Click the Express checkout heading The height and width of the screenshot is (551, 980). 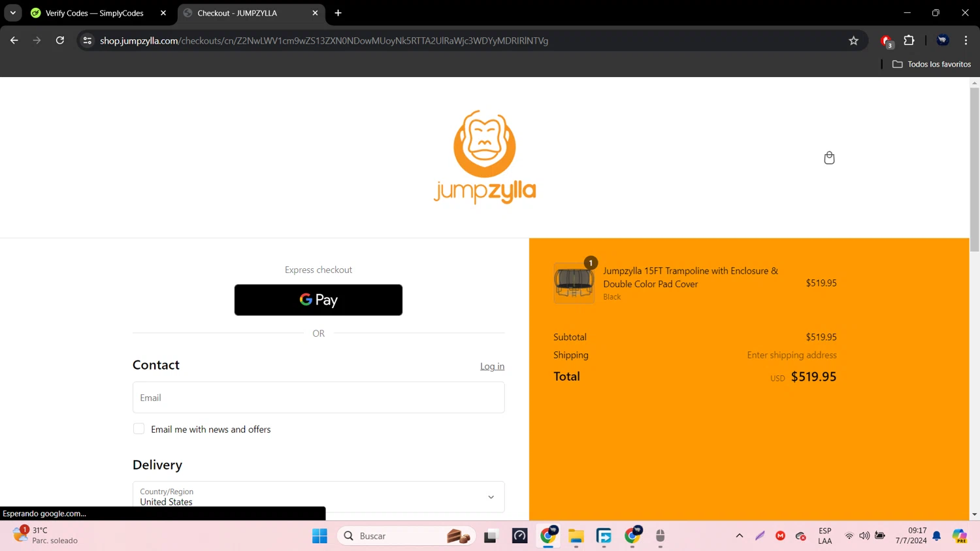318,270
